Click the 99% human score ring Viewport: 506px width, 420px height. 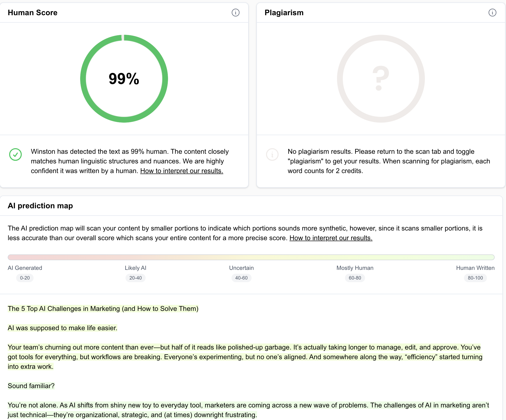point(124,79)
